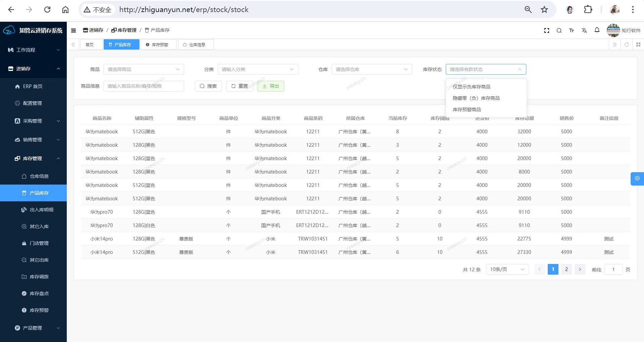The height and width of the screenshot is (342, 644).
Task: Select 产品库存 in sidebar
Action: click(33, 193)
